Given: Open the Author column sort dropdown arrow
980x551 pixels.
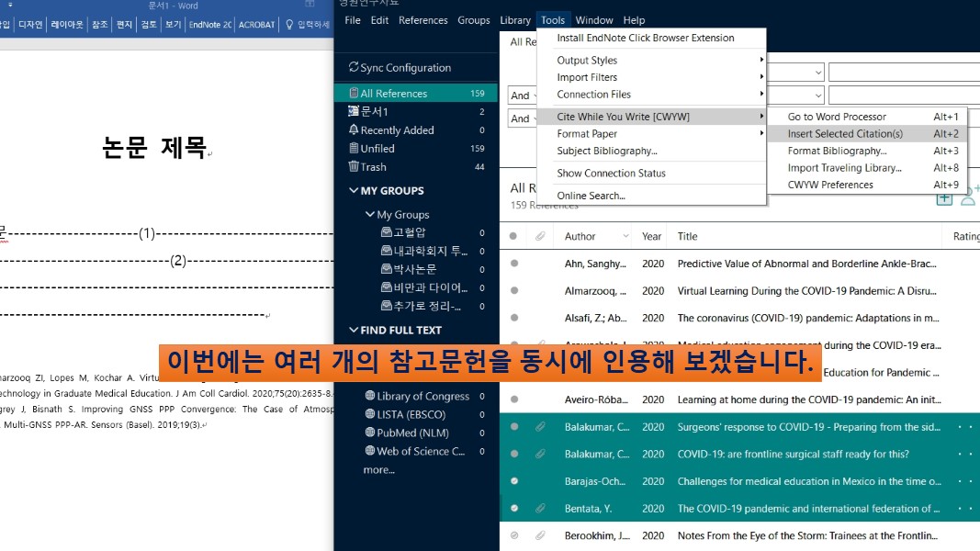Looking at the screenshot, I should (x=625, y=236).
